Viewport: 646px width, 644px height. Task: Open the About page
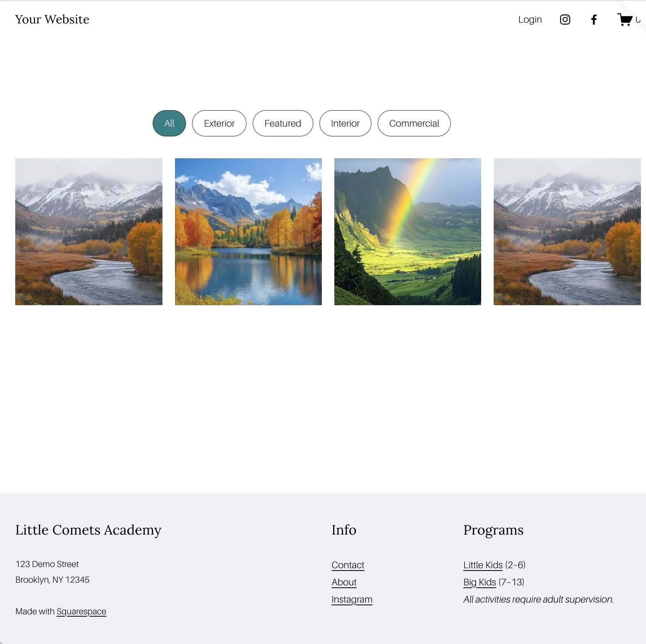344,582
